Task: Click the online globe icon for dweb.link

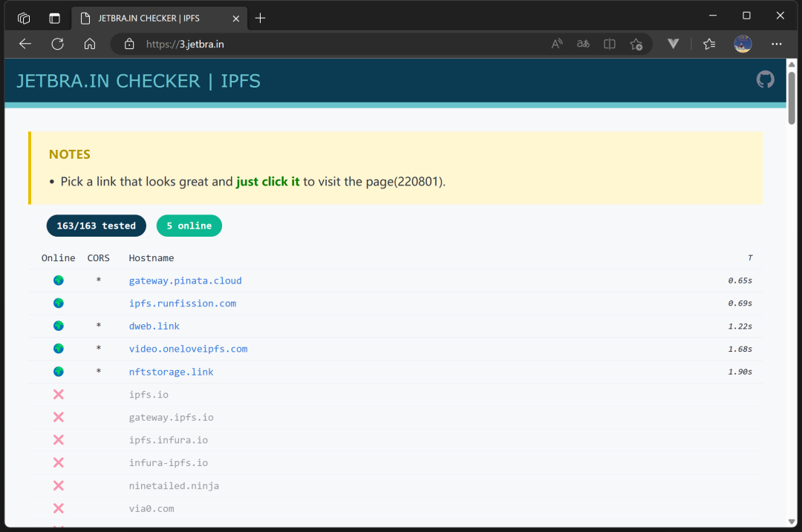Action: [x=59, y=326]
